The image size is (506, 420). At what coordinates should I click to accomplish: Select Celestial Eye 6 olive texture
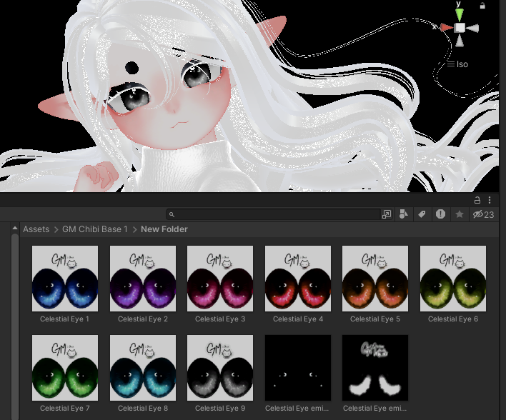453,279
